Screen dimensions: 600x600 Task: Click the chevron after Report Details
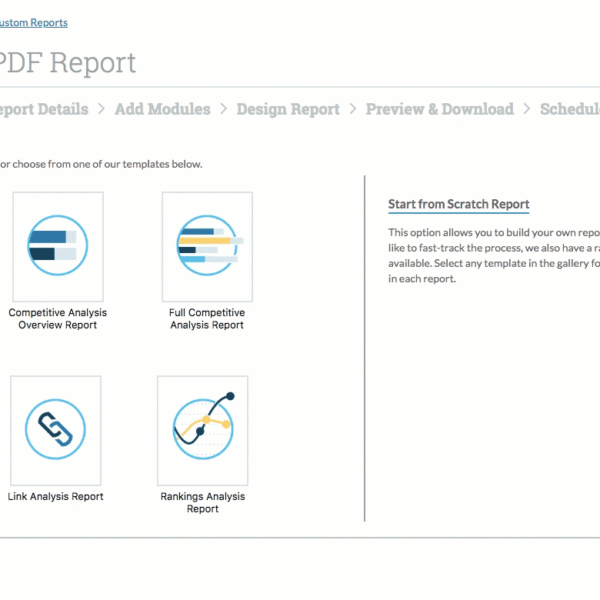[101, 109]
